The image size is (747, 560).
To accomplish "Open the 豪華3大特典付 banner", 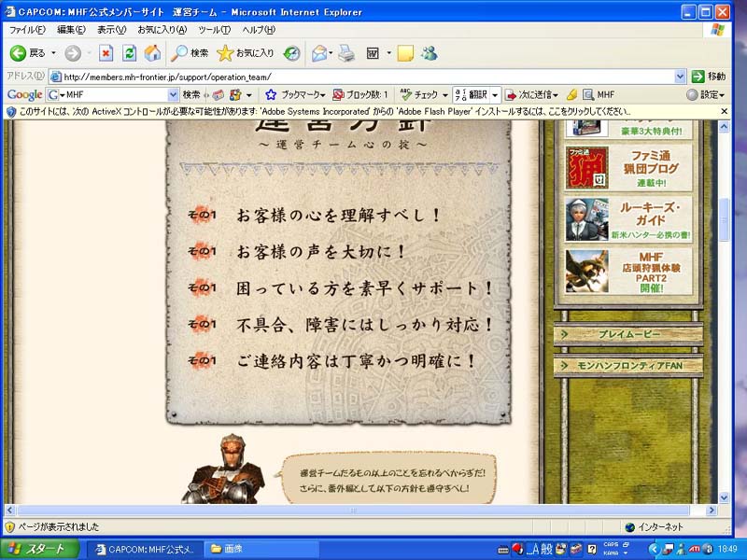I will point(628,130).
